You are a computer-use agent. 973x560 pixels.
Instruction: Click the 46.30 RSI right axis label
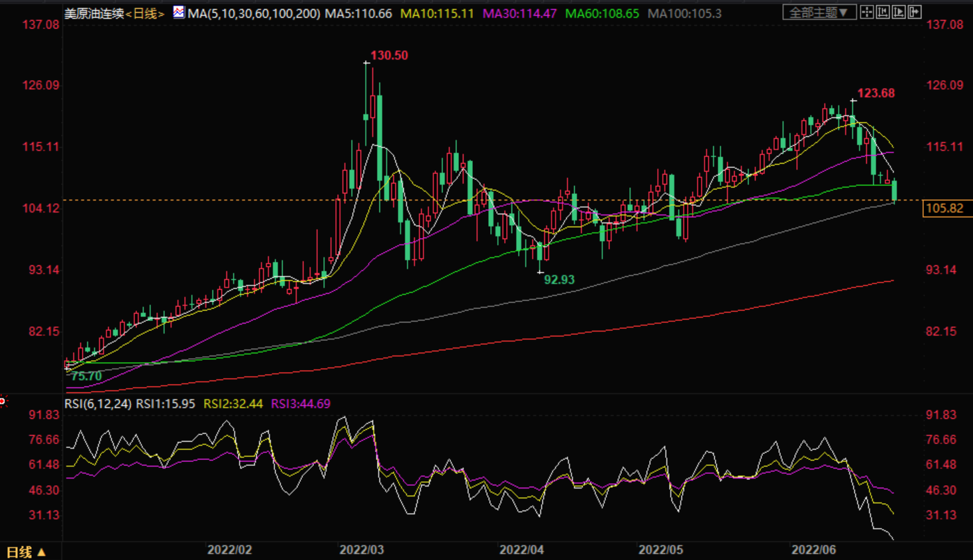pos(941,490)
